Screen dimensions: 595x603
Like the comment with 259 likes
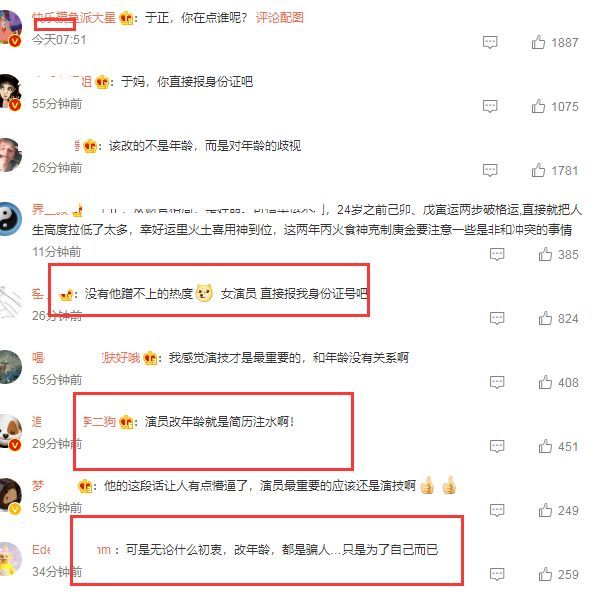[x=545, y=575]
